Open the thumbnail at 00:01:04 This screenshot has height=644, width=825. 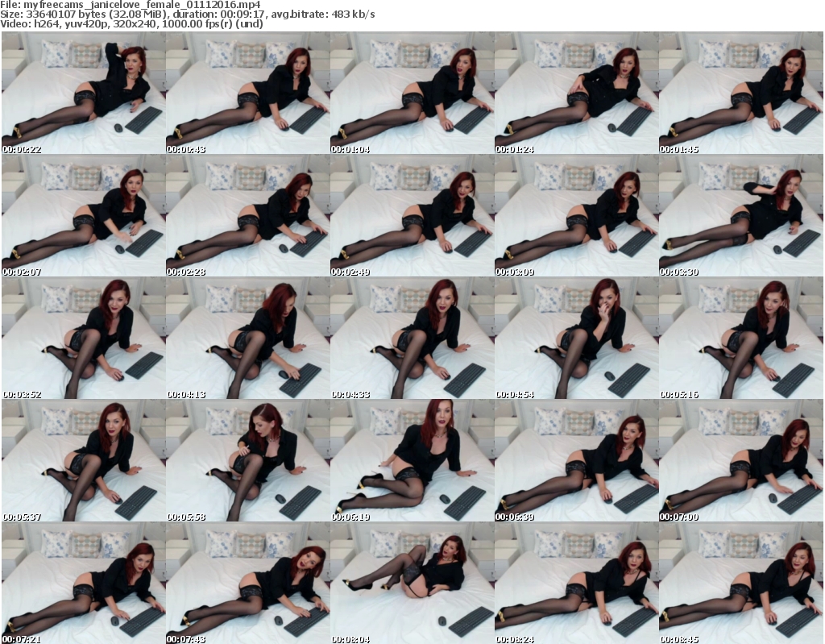click(412, 93)
